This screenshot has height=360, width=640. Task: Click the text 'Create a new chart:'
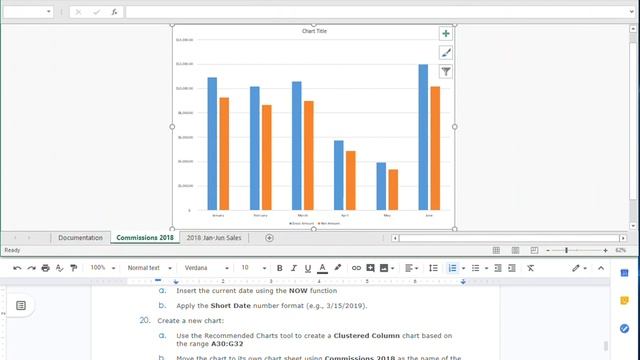pos(191,321)
